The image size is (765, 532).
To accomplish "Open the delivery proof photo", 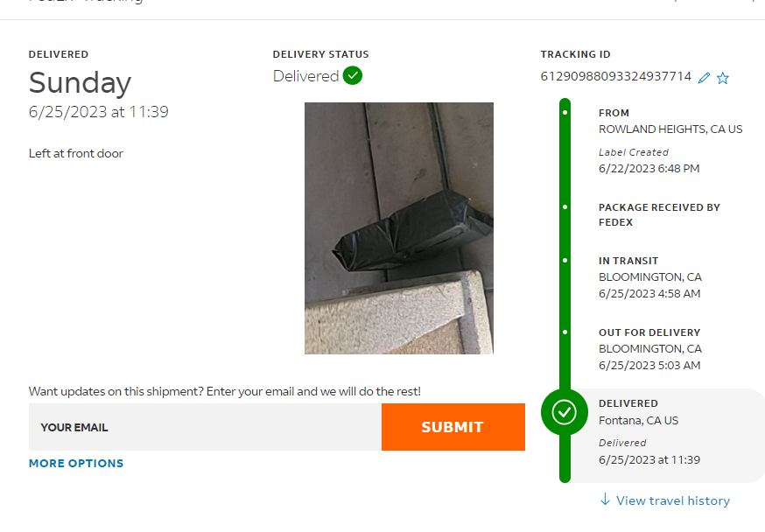I will pyautogui.click(x=398, y=228).
